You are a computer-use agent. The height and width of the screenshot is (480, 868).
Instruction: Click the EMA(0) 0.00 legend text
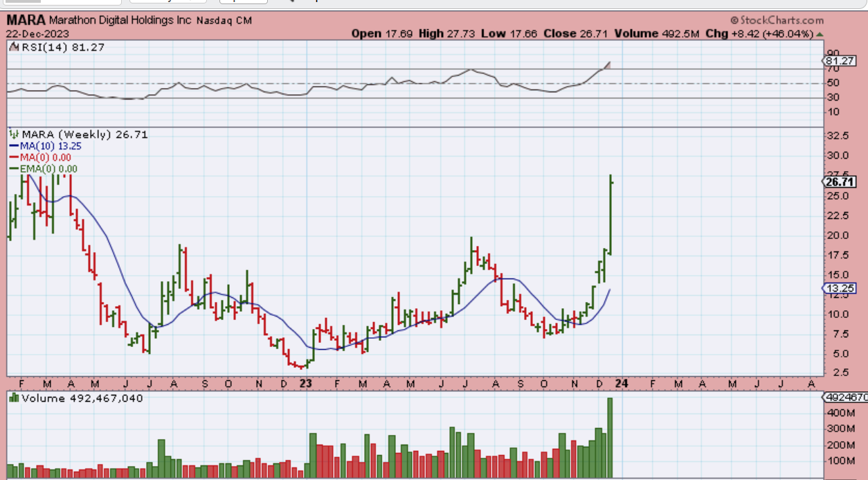(x=50, y=168)
